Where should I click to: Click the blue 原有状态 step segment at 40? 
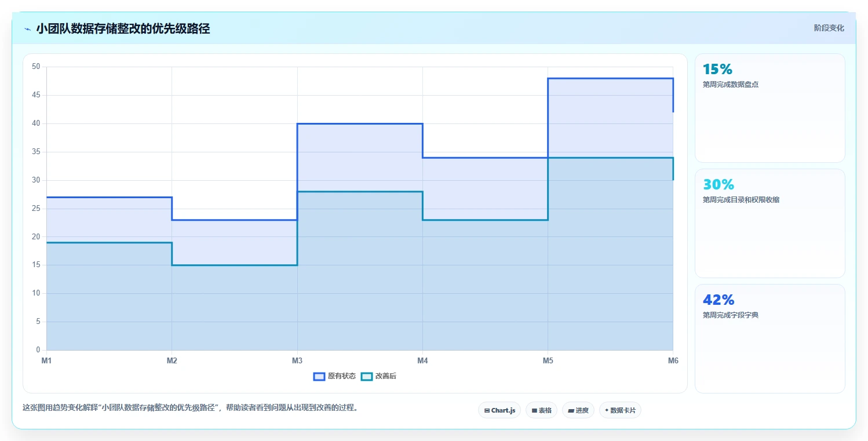click(360, 123)
